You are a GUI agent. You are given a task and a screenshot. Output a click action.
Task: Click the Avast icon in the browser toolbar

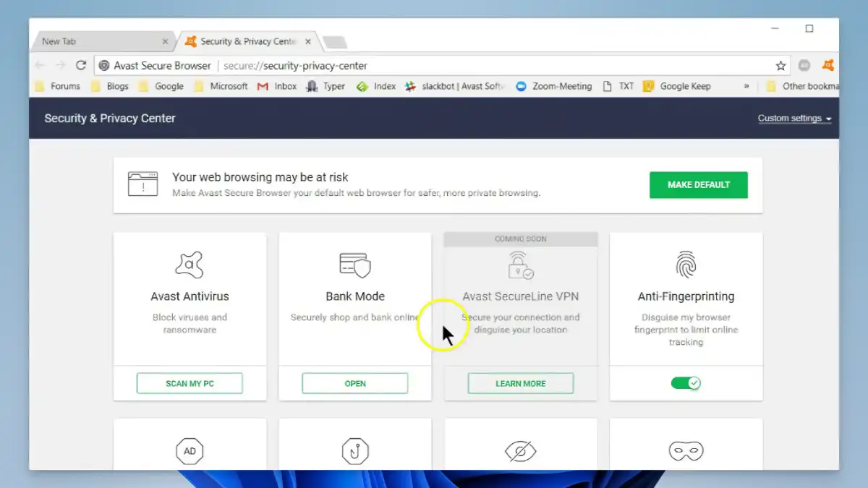click(x=826, y=65)
